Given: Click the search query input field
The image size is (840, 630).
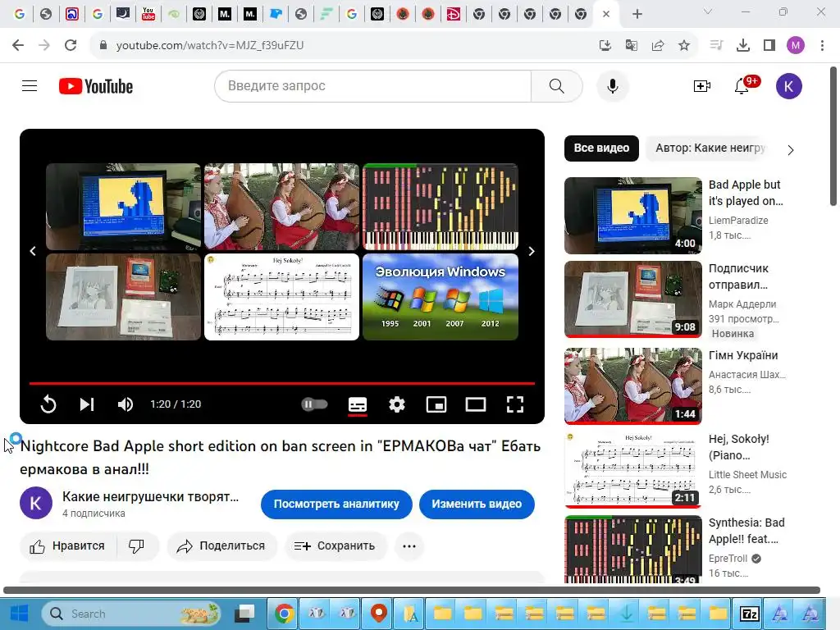Looking at the screenshot, I should point(373,85).
